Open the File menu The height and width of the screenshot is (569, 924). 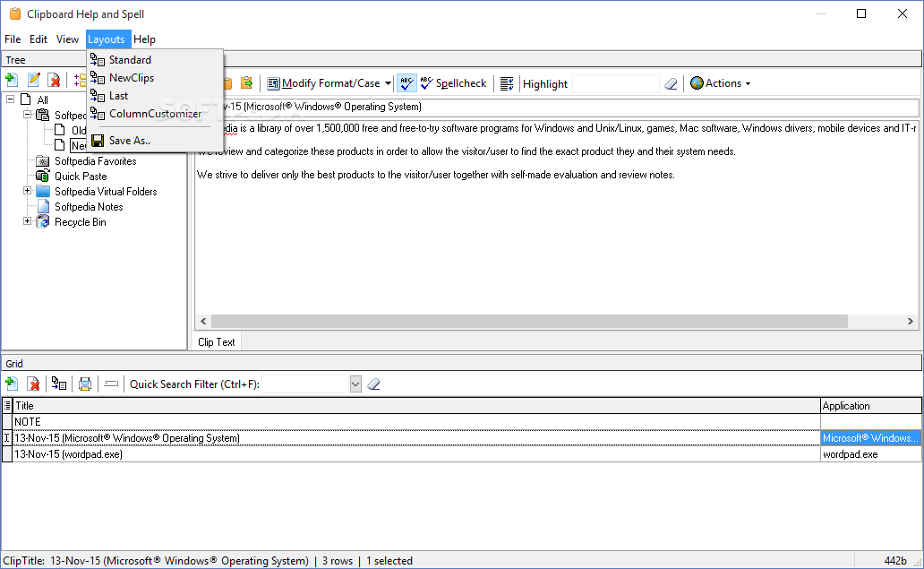point(13,39)
